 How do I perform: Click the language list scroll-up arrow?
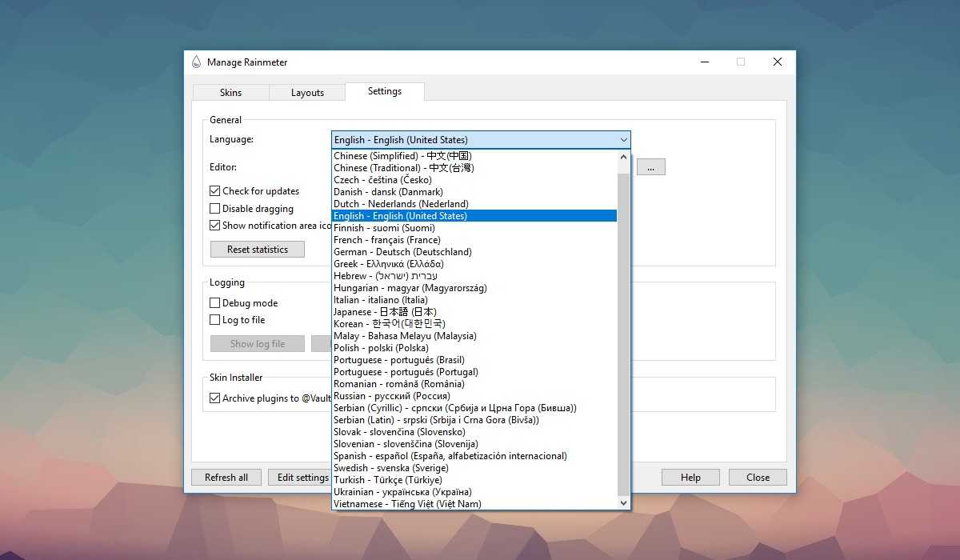(624, 157)
